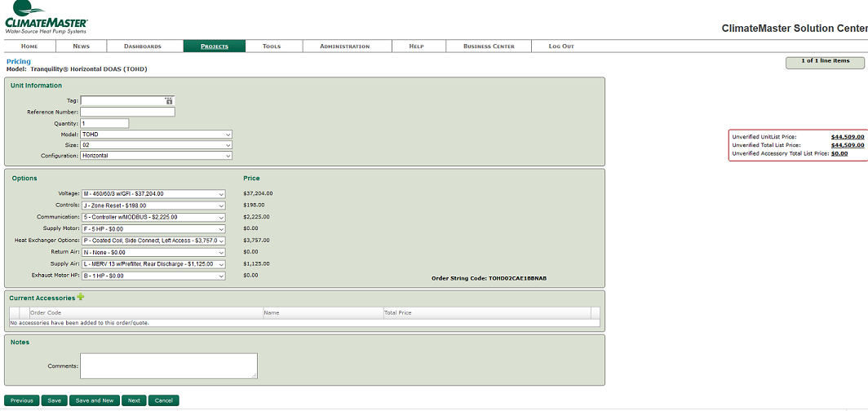
Task: Click the Unverified Total List Price amount
Action: click(847, 145)
